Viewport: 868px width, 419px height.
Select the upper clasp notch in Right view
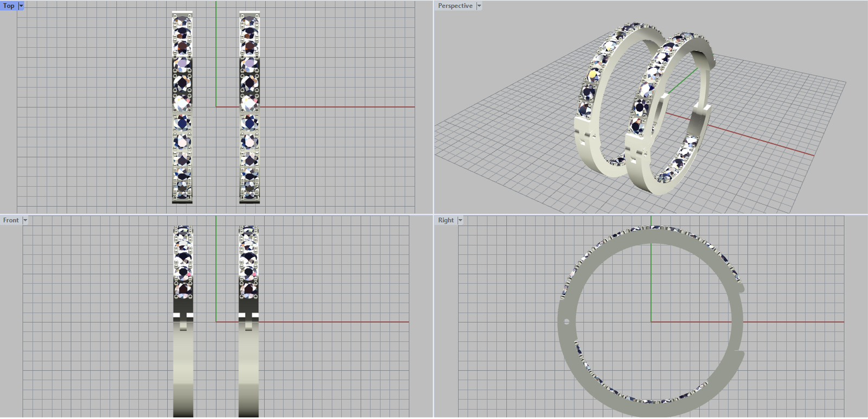(740, 287)
